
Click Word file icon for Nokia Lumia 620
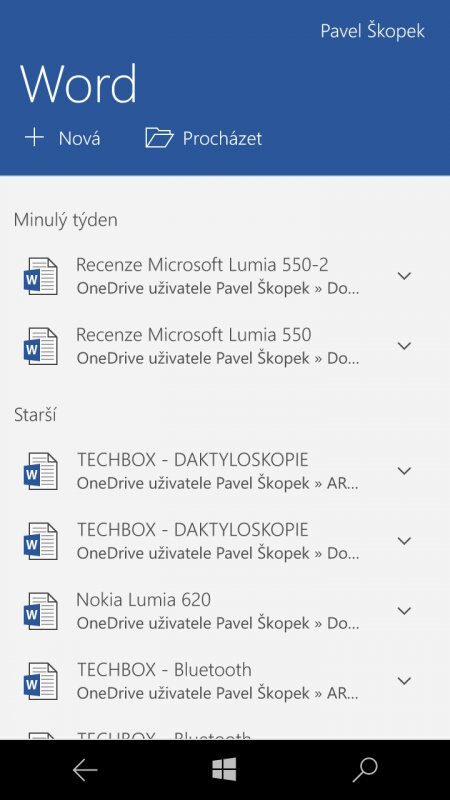point(41,611)
